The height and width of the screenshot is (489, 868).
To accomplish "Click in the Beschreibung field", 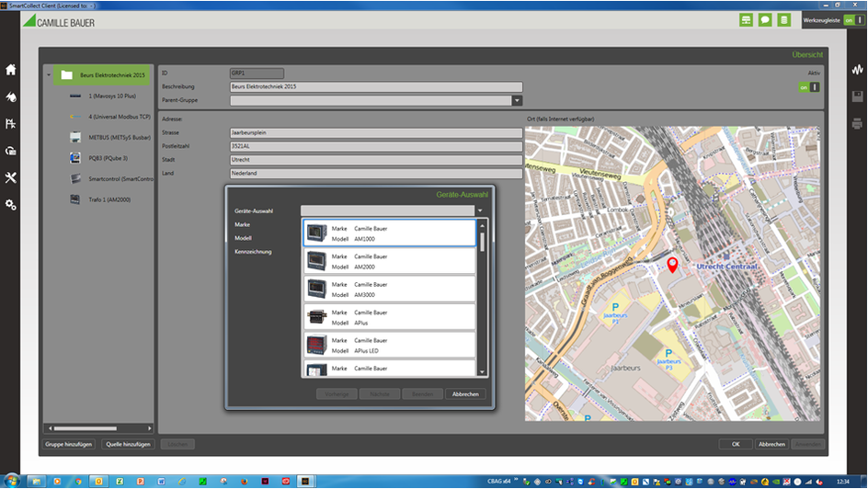I will (x=376, y=86).
